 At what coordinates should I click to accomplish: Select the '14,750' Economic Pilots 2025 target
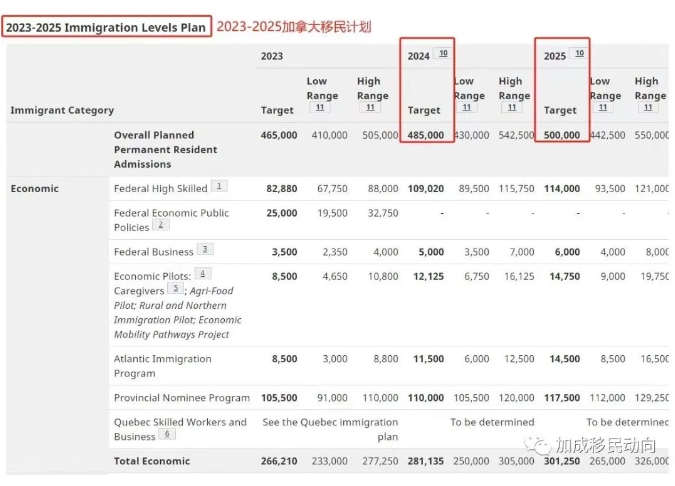pyautogui.click(x=565, y=276)
